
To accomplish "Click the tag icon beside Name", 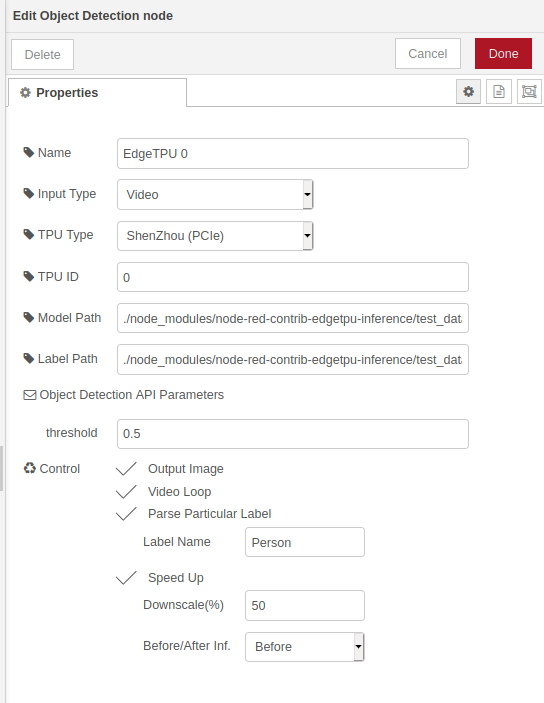I will (x=29, y=152).
